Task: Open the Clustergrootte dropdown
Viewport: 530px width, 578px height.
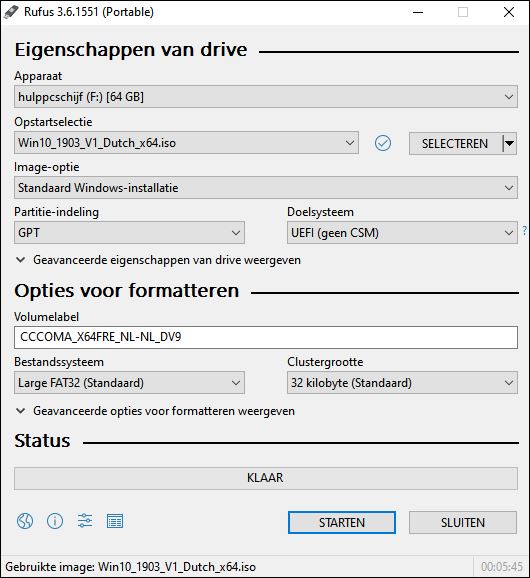Action: coord(402,383)
